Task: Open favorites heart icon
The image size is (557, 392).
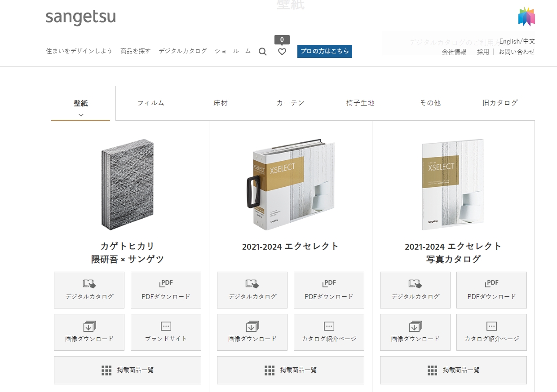Action: coord(282,52)
